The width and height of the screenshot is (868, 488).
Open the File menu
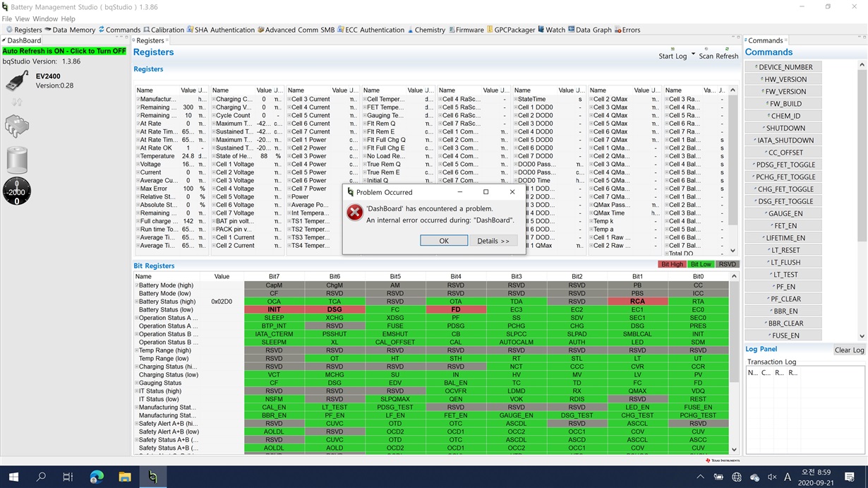[x=7, y=19]
